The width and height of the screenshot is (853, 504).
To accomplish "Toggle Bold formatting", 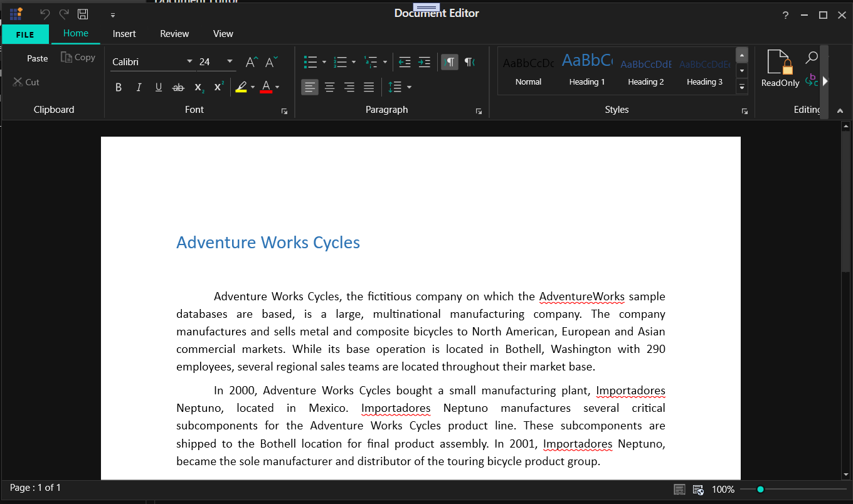I will [118, 87].
